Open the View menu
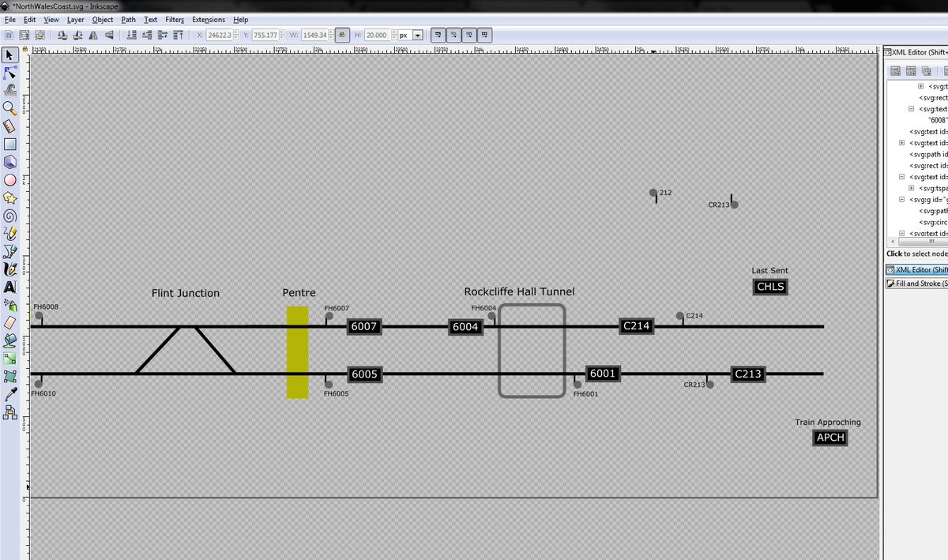This screenshot has width=948, height=560. 51,19
